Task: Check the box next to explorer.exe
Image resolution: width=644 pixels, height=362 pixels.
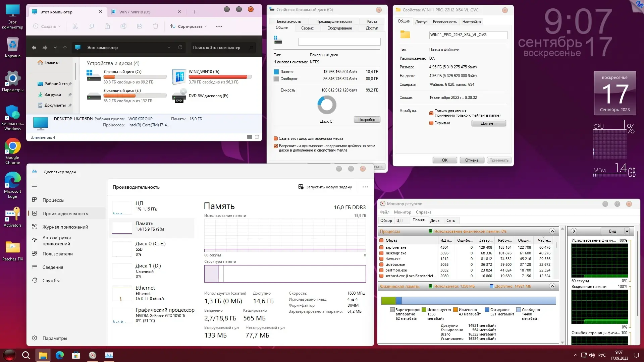Action: (x=381, y=247)
